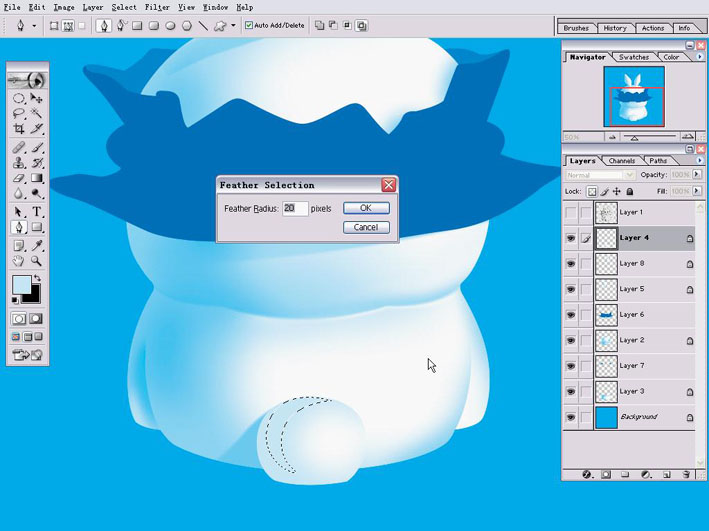Screen dimensions: 709x531
Task: Swap foreground and background colors
Action: 37,278
